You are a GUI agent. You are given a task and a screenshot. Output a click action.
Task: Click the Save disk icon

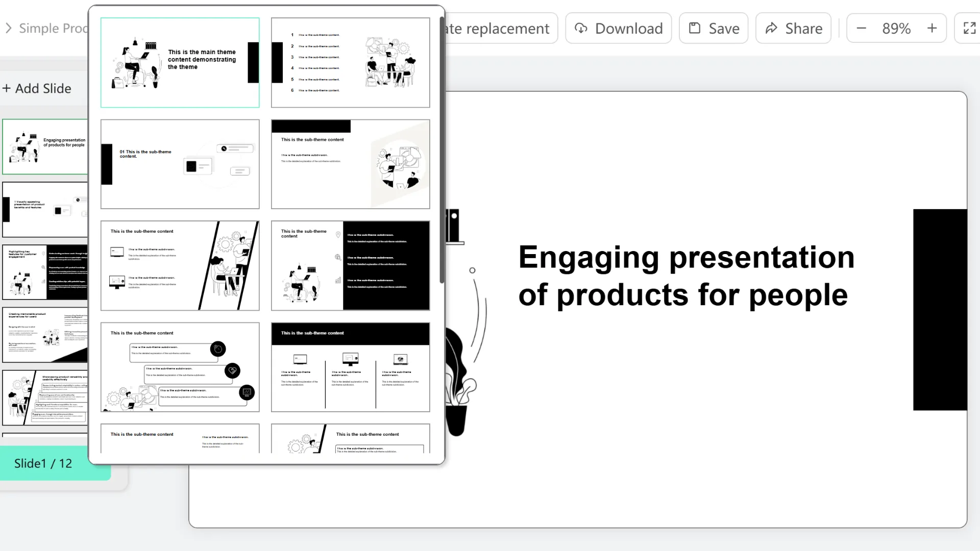pos(695,28)
